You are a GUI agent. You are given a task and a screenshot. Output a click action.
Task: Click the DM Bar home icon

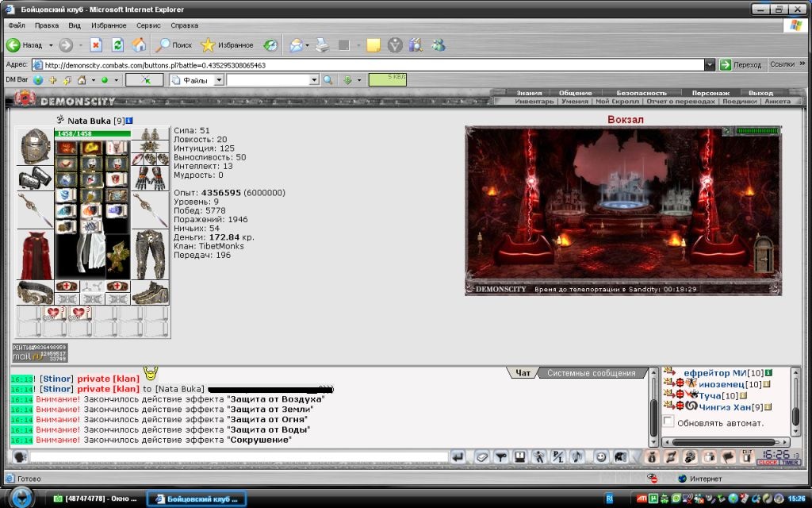click(x=82, y=80)
